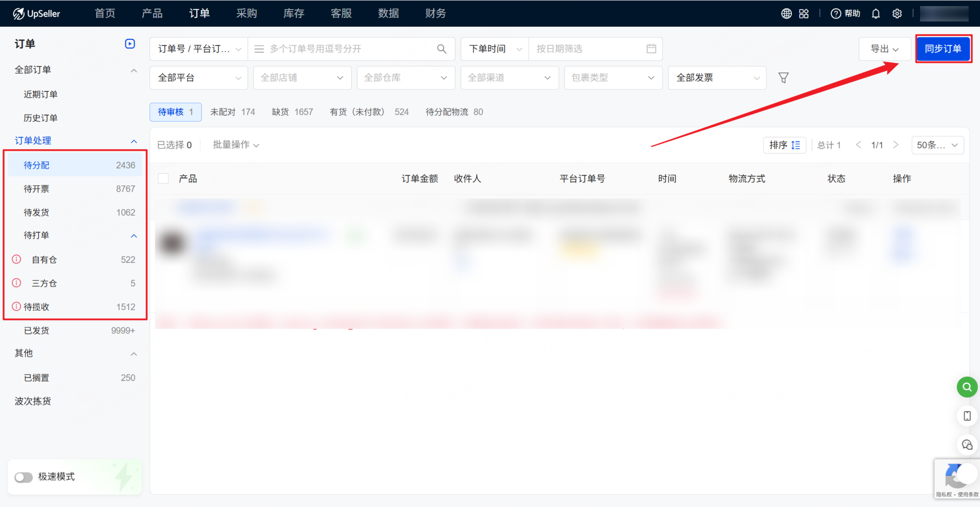This screenshot has width=980, height=507.
Task: Switch to the 缺货 1657 tab
Action: tap(292, 112)
